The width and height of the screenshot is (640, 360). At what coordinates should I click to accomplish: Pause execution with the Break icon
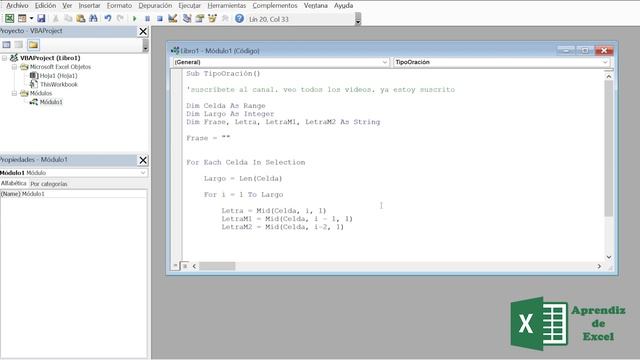(147, 18)
